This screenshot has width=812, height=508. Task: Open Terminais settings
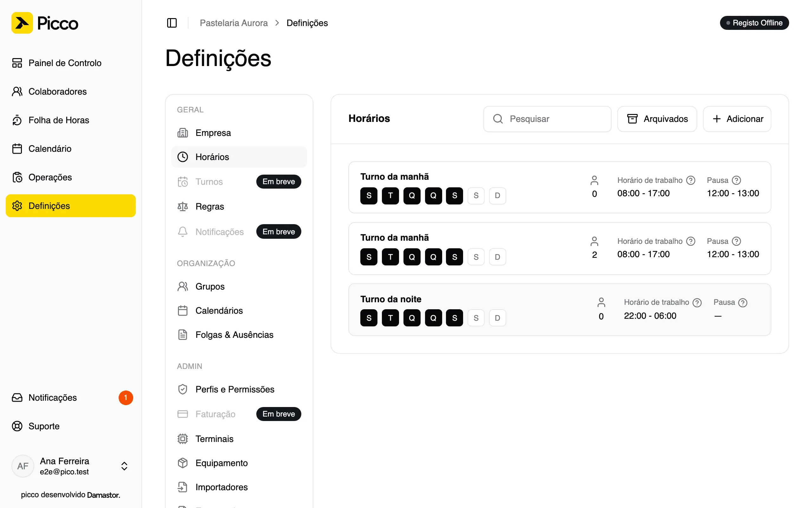click(x=239, y=439)
